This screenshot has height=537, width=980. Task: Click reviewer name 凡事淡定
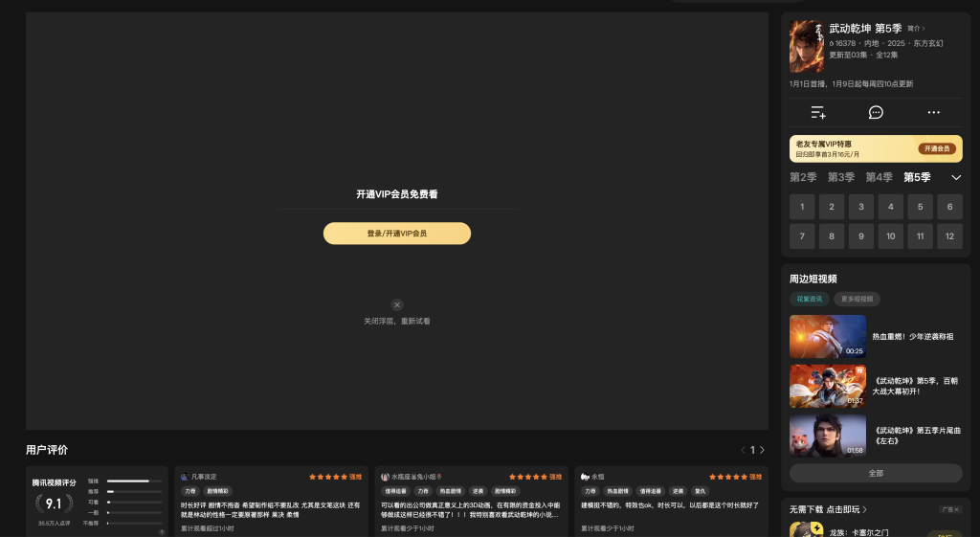click(204, 477)
